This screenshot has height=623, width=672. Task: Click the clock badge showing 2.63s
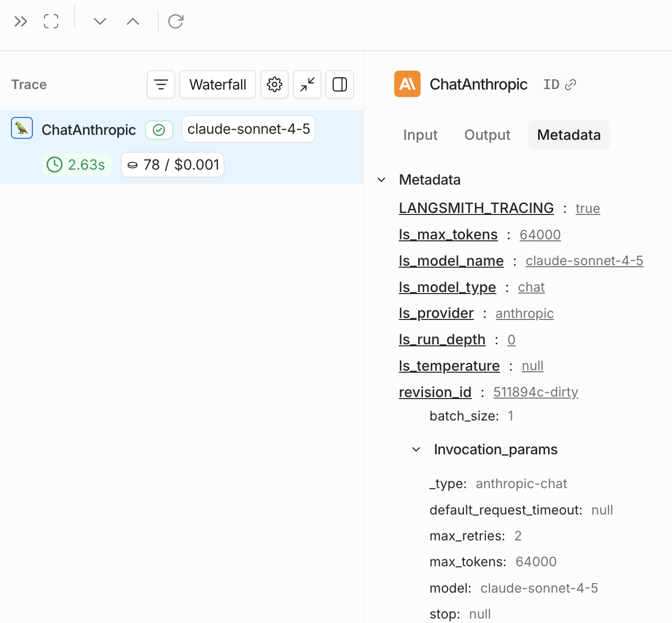(x=76, y=165)
